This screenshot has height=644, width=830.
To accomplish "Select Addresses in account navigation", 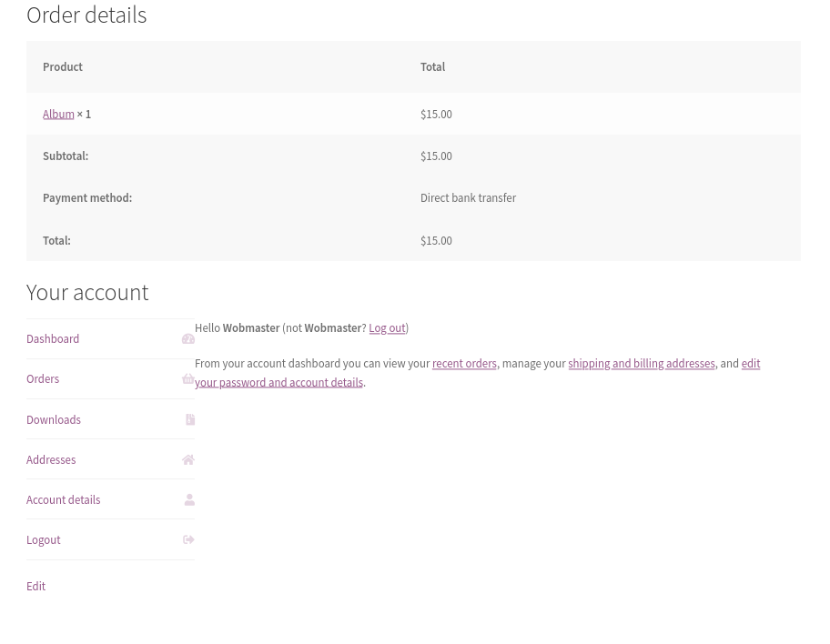I will click(50, 459).
